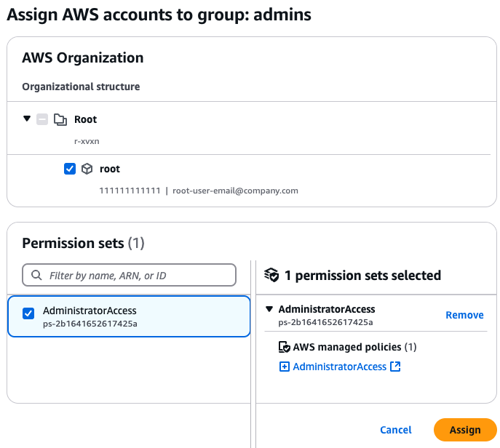Toggle the Root organizational unit checkbox
Viewport: 500px width, 448px height.
pyautogui.click(x=42, y=119)
